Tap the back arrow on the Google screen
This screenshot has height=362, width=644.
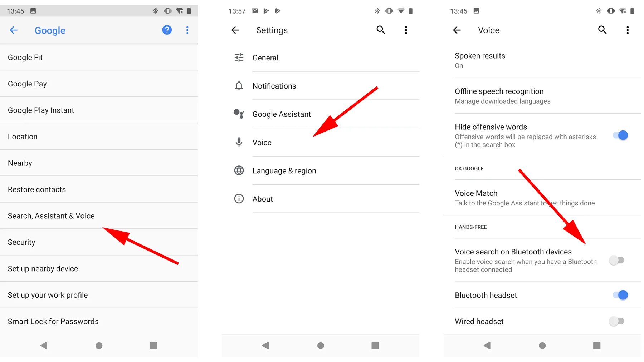(14, 30)
